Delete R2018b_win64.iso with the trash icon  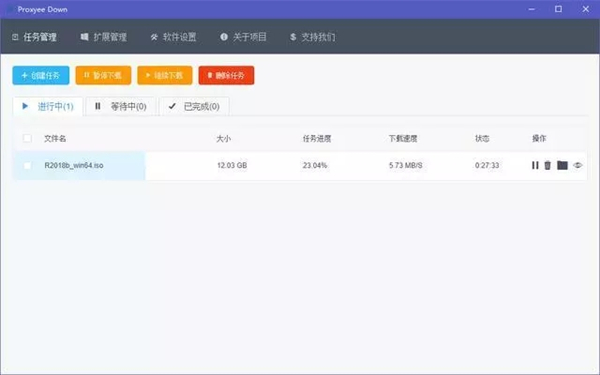pos(548,165)
